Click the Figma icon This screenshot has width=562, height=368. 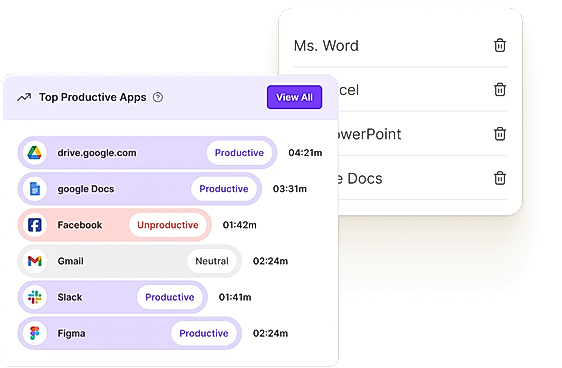point(35,333)
